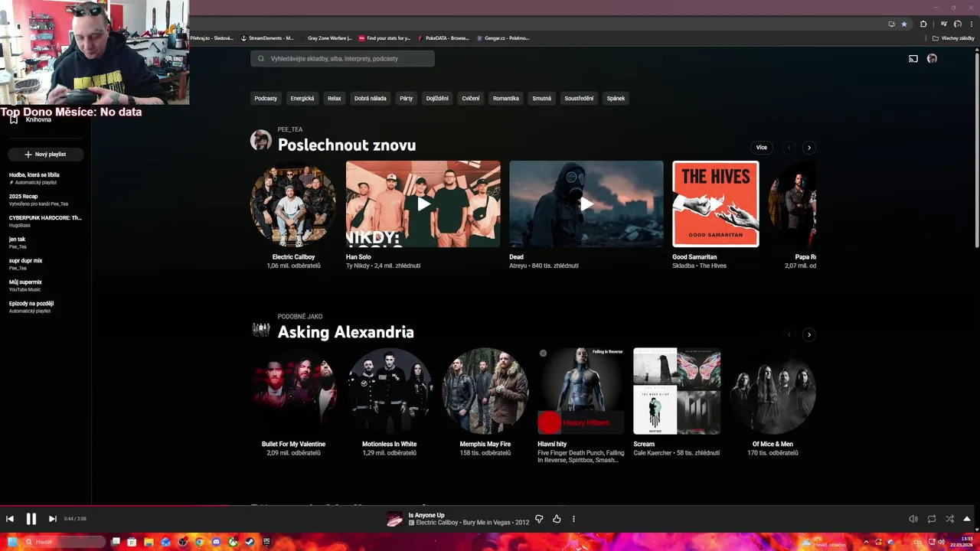Open the YouTube Music account avatar menu
The height and width of the screenshot is (551, 980).
click(932, 59)
